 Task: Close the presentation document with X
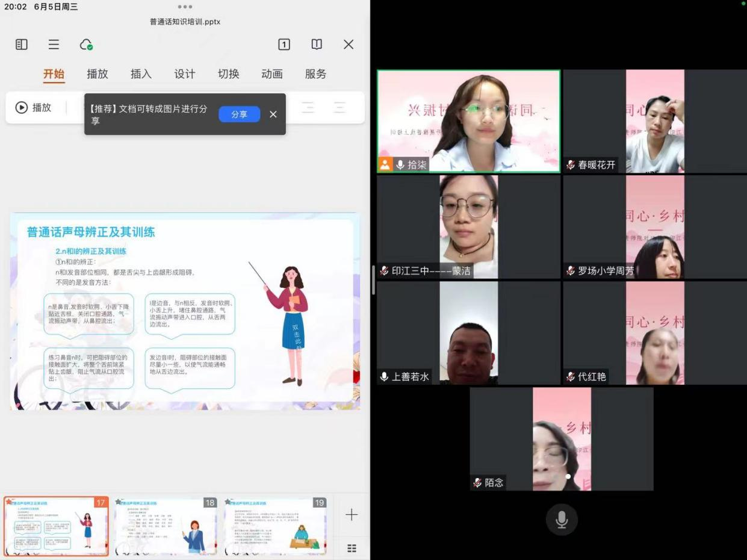tap(349, 45)
